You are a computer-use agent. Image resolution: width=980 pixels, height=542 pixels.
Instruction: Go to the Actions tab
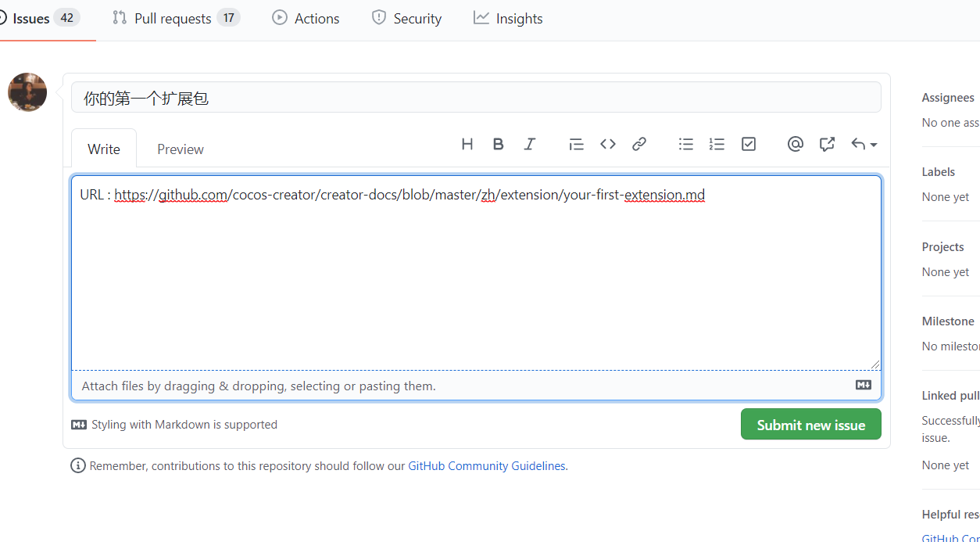click(x=306, y=18)
